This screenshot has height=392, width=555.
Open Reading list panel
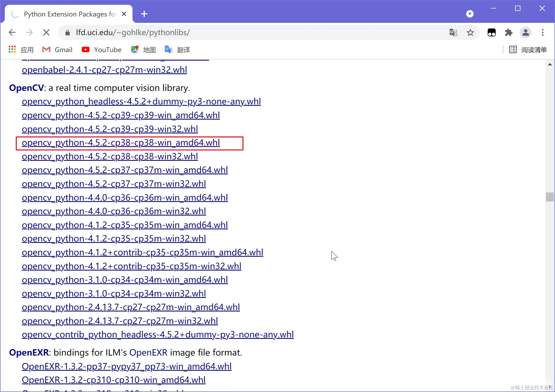pyautogui.click(x=528, y=50)
